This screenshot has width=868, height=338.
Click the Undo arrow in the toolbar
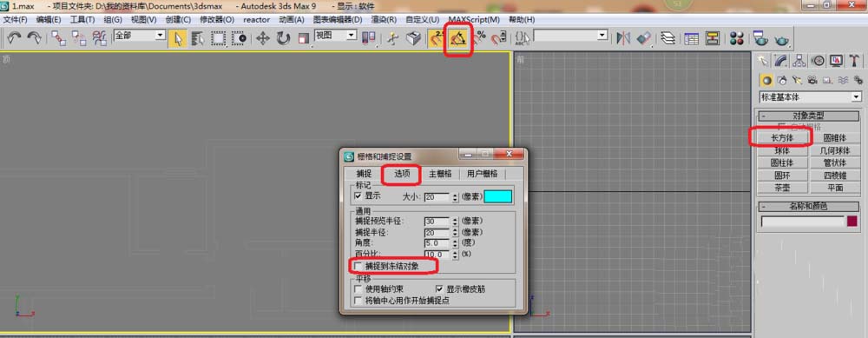click(15, 37)
